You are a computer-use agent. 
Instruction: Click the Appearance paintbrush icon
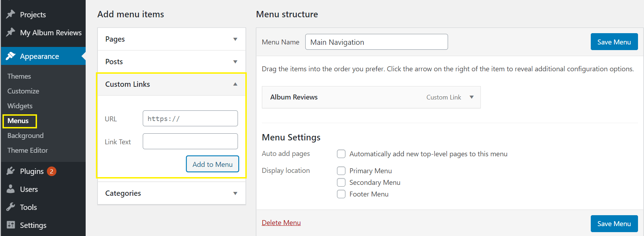11,56
